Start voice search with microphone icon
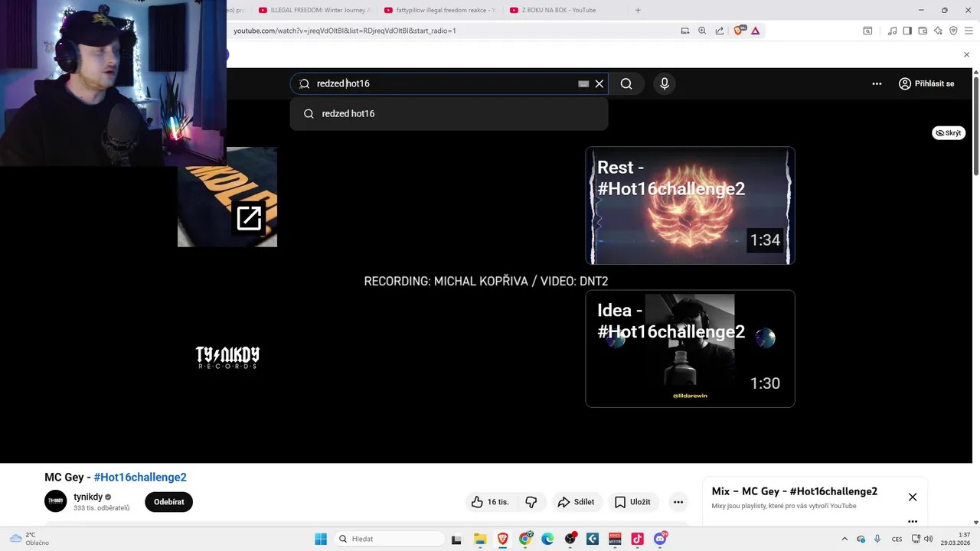 click(x=665, y=83)
